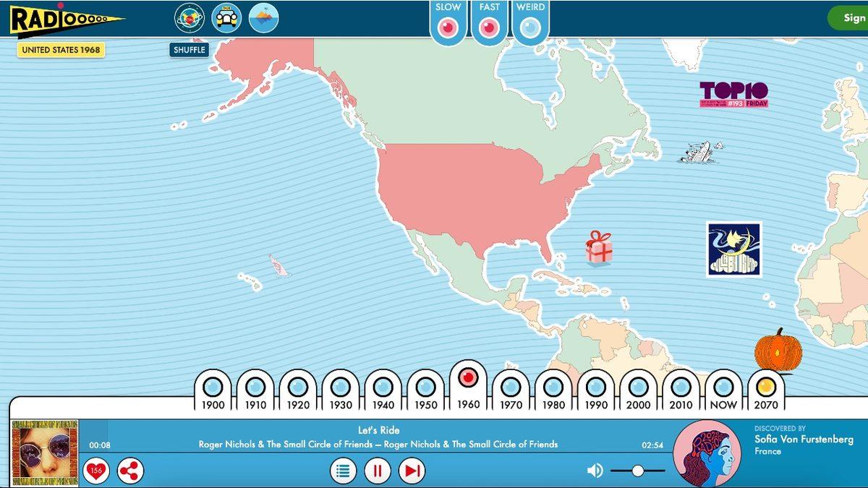Choose the NOW decade marker

pyautogui.click(x=723, y=388)
